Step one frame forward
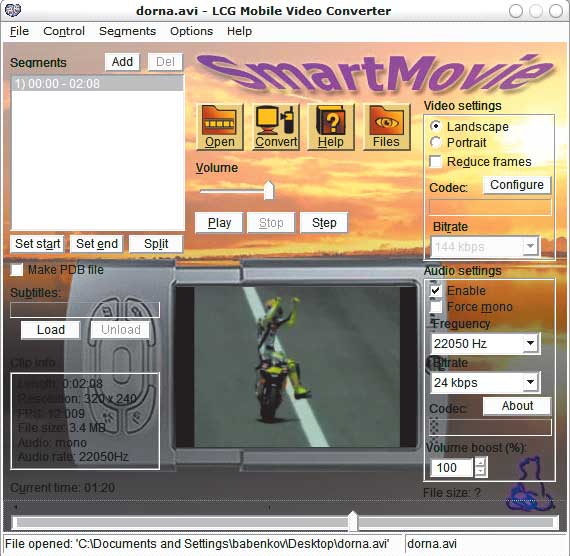570x556 pixels. coord(324,223)
